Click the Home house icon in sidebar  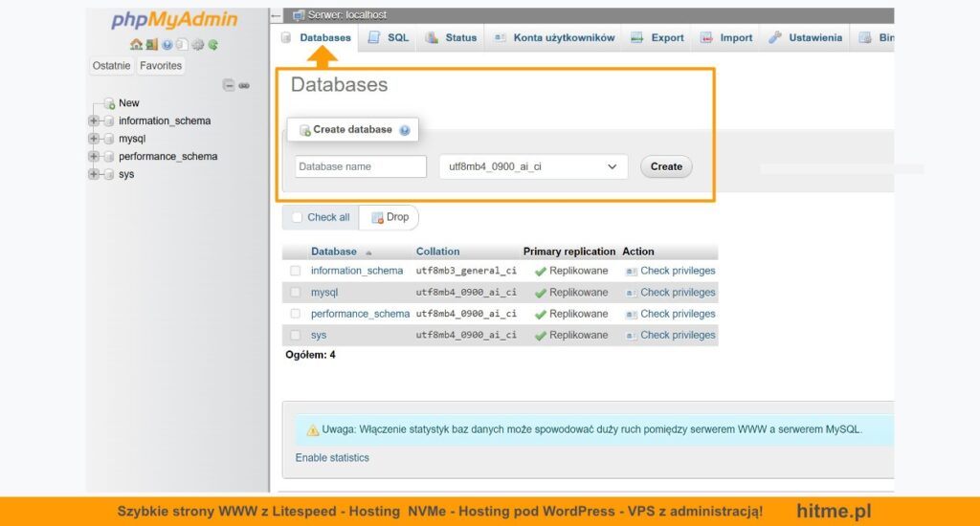136,44
